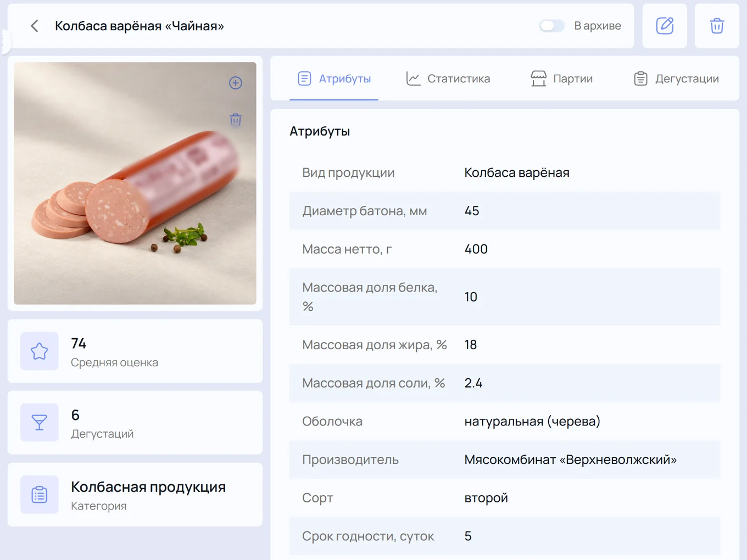Click the «Колбасная продукция» category name

coord(148,487)
